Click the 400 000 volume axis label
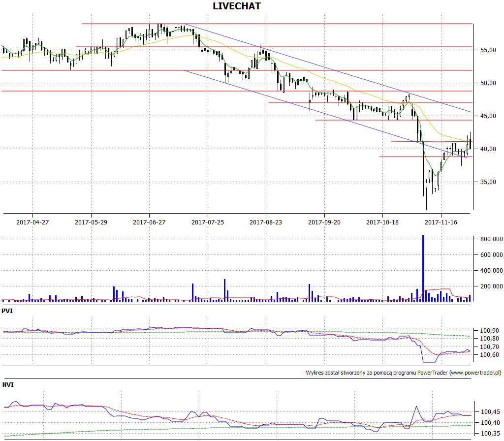 pyautogui.click(x=492, y=270)
